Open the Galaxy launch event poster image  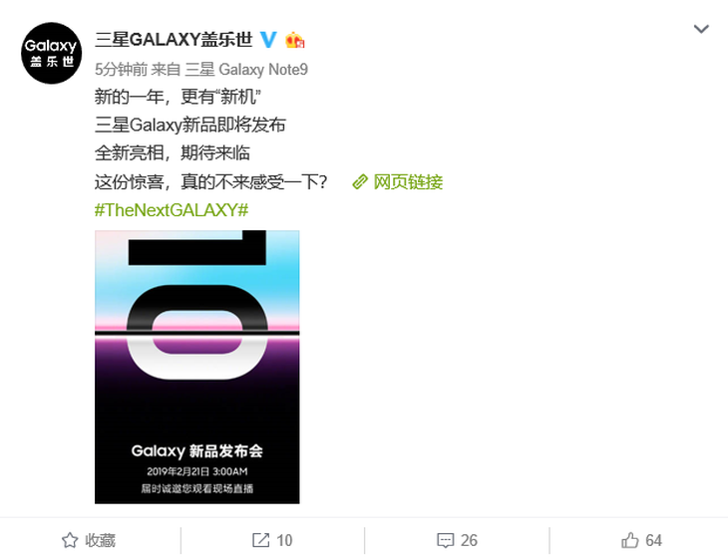pos(196,367)
